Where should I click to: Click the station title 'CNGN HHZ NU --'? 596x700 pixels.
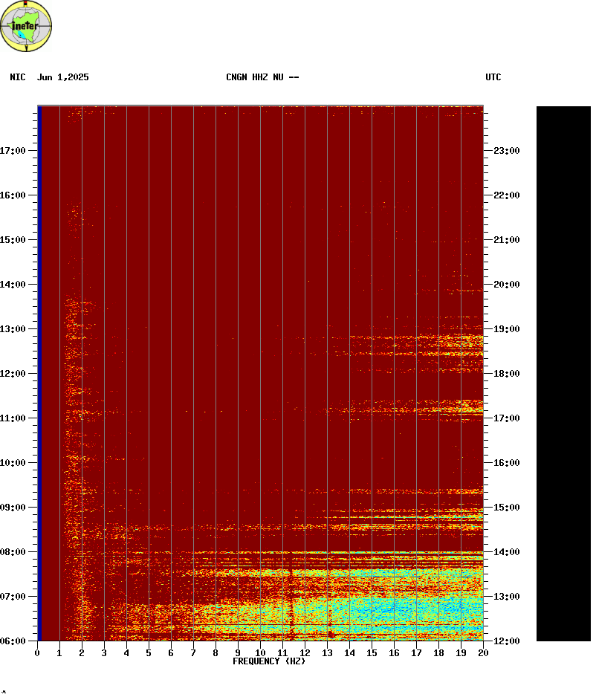262,77
